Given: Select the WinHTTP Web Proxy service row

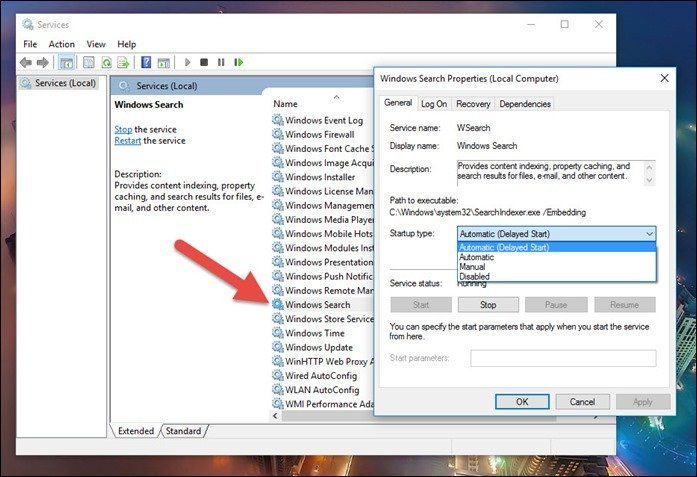Looking at the screenshot, I should click(323, 361).
